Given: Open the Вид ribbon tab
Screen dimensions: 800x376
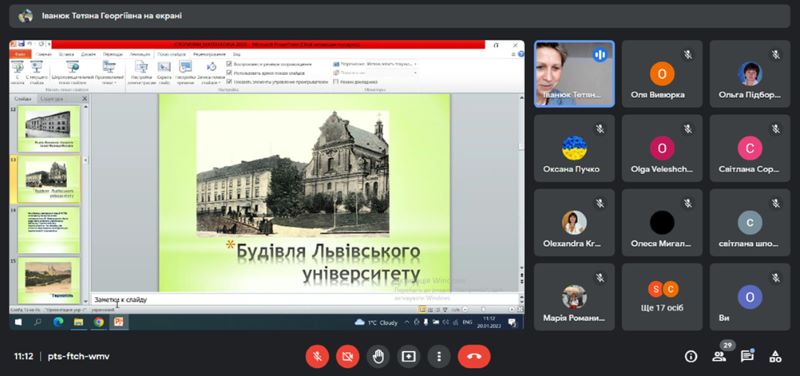Looking at the screenshot, I should (236, 54).
